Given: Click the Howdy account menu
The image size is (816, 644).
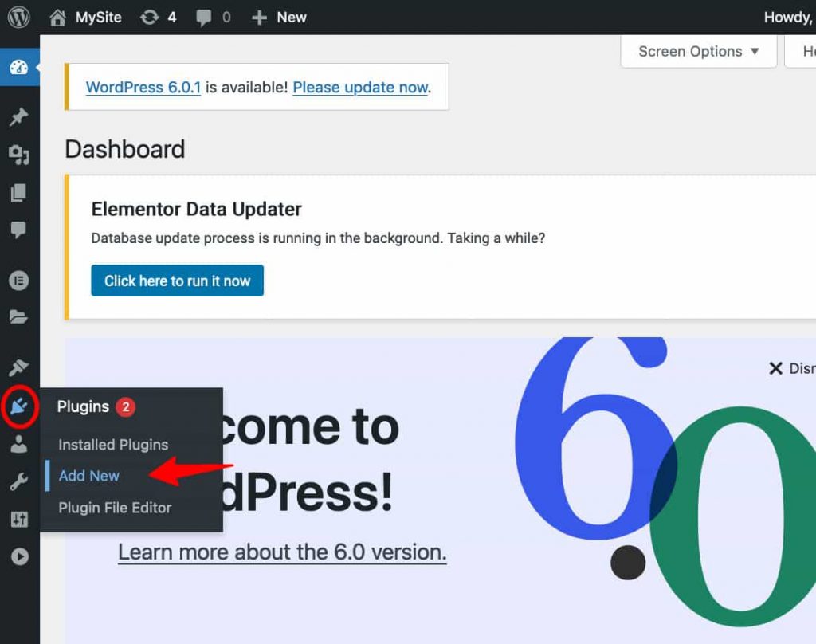Looking at the screenshot, I should 790,18.
